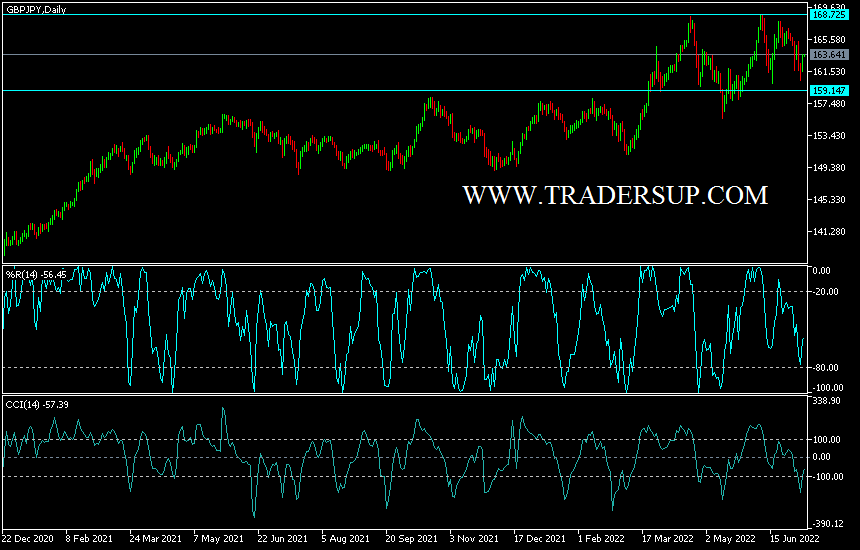Select the 149.380 price axis value
The image size is (860, 550).
(x=829, y=167)
